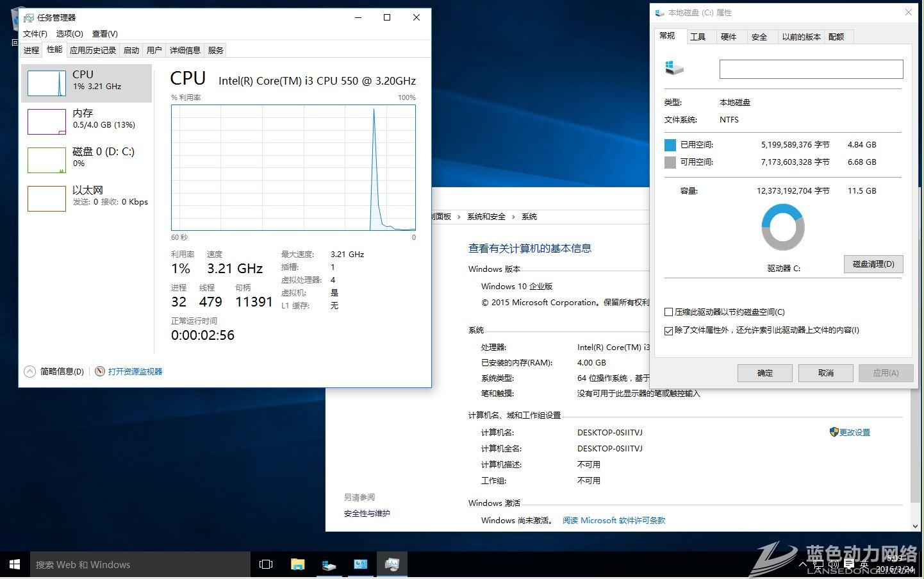Select the 磁盘 0 disk thumbnail
Screen dimensions: 924x579
47,160
